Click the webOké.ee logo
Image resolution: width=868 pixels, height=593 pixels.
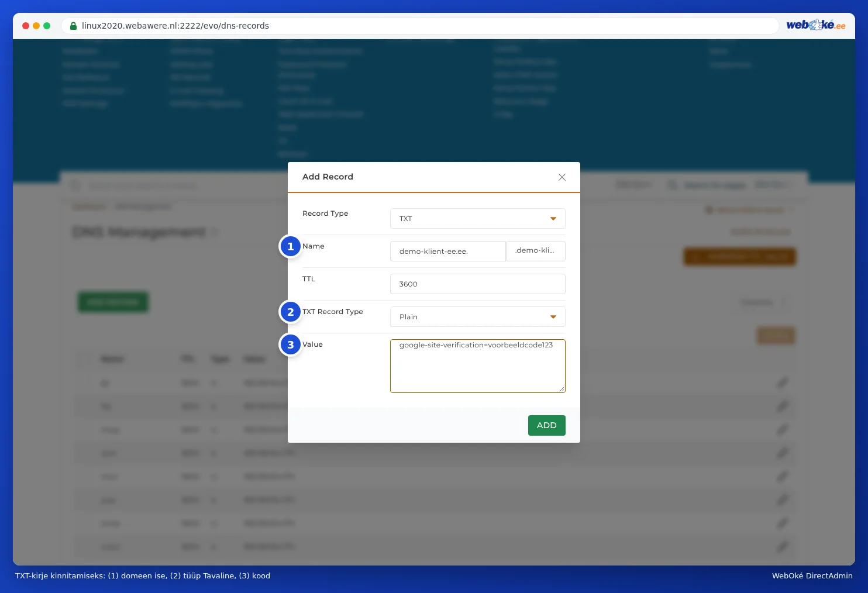[x=815, y=25]
